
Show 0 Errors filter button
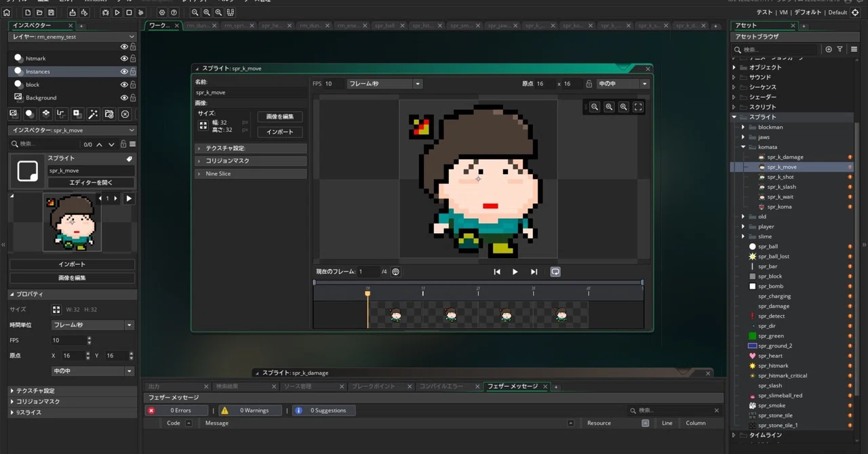click(176, 411)
